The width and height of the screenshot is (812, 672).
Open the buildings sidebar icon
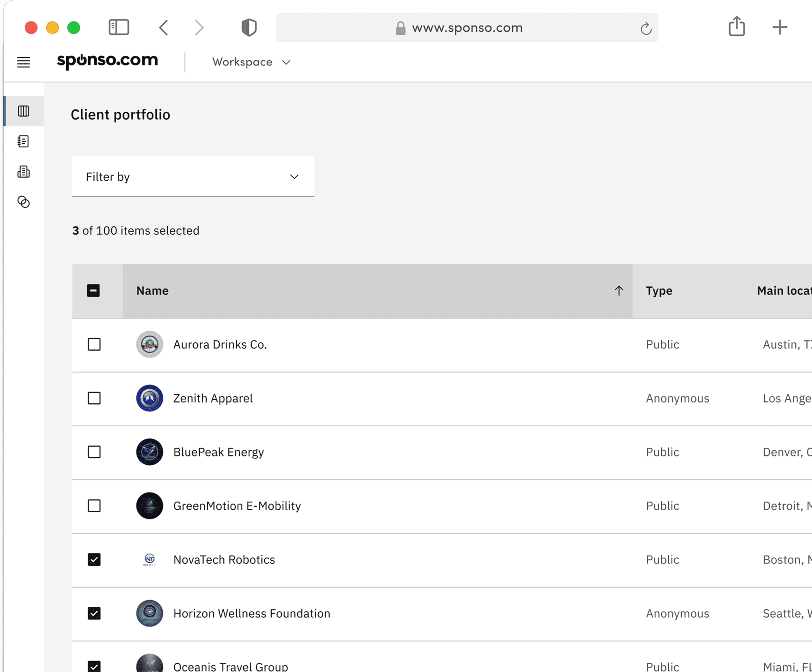click(x=24, y=172)
